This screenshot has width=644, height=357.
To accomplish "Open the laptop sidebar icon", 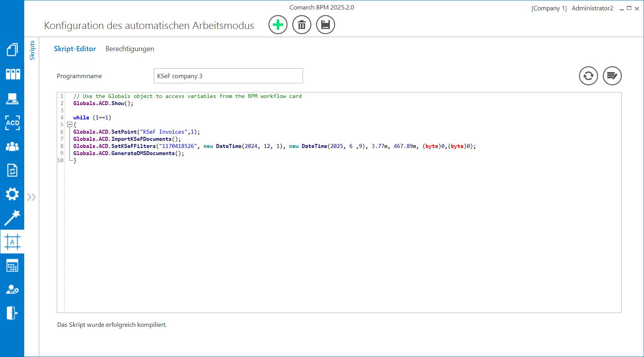I will pyautogui.click(x=12, y=99).
